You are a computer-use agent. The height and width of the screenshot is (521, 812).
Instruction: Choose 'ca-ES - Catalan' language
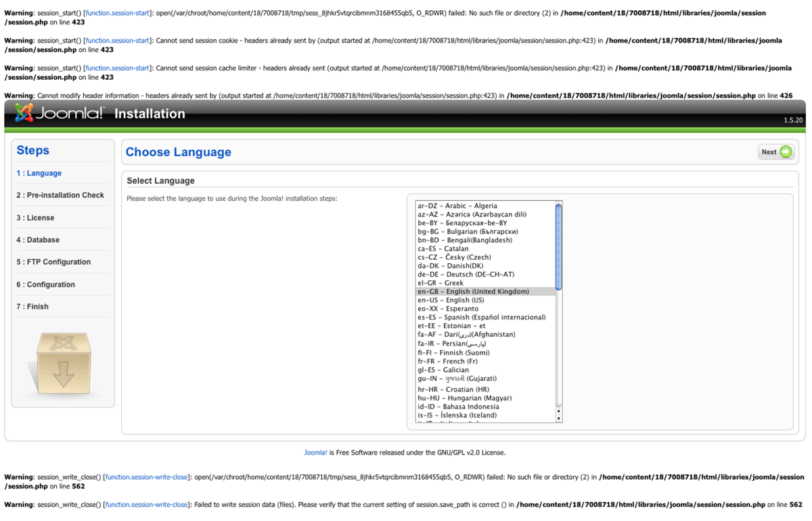tap(485, 248)
